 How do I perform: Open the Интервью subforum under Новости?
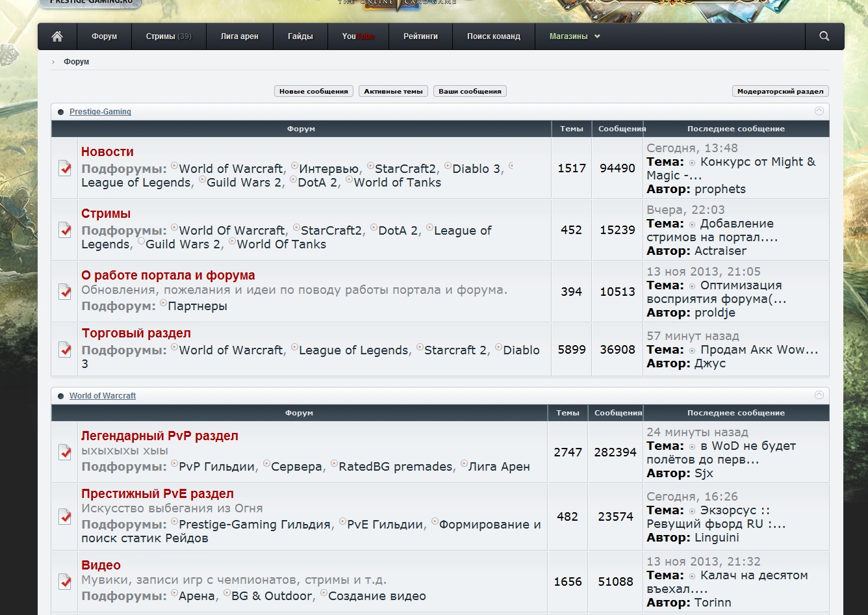(x=329, y=169)
